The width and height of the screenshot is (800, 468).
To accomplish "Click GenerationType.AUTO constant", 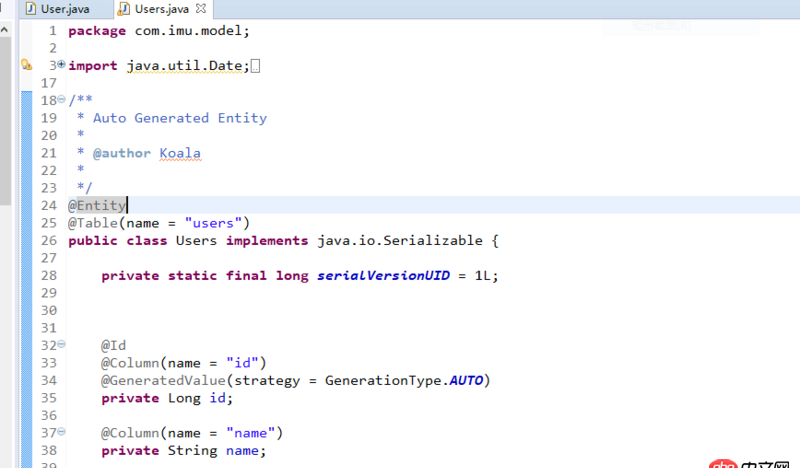I will [x=404, y=381].
